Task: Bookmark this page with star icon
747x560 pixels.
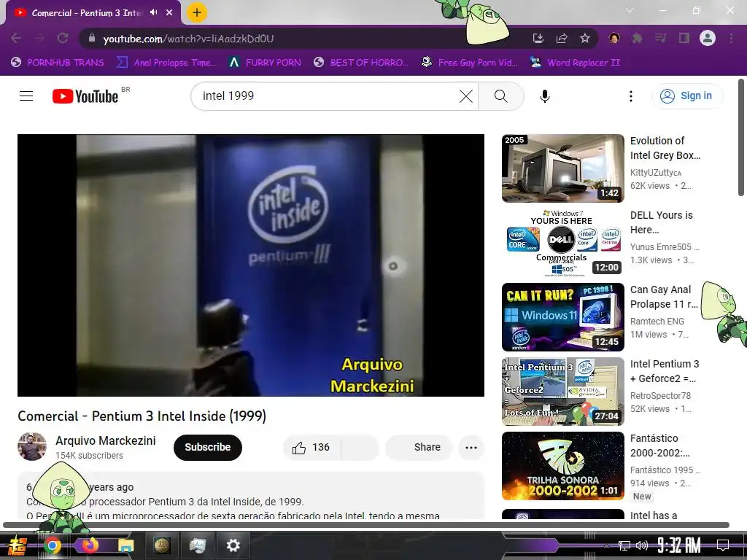Action: click(x=585, y=38)
